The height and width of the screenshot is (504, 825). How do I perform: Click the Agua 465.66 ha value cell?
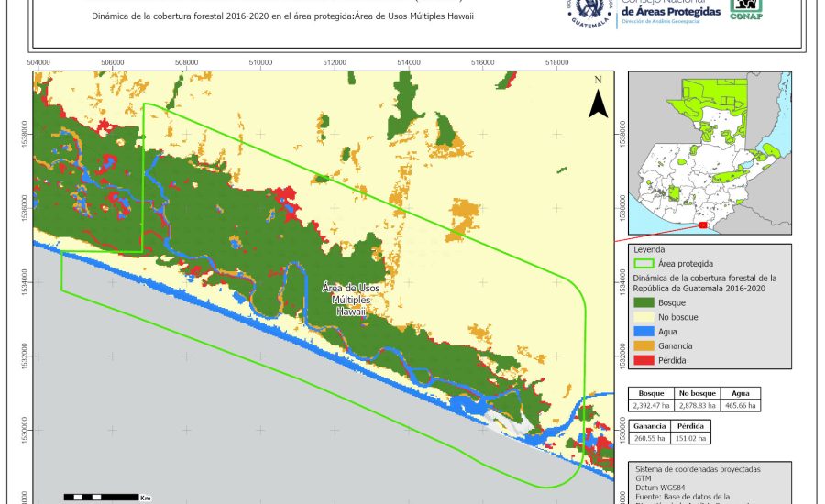tap(741, 404)
